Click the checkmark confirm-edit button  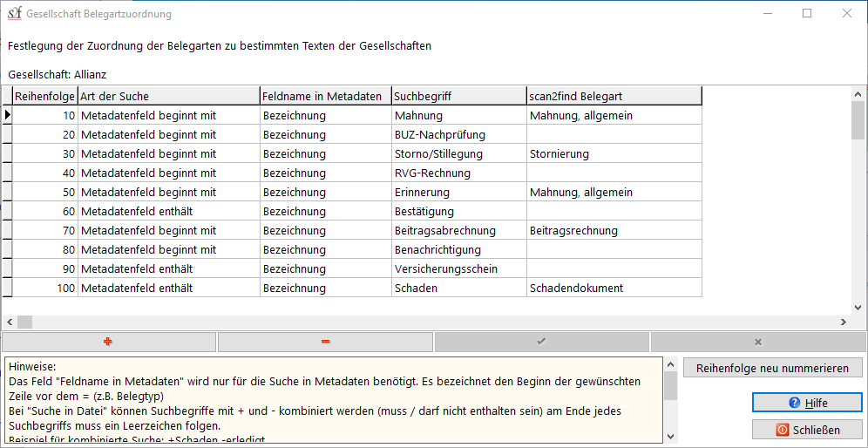click(x=541, y=342)
